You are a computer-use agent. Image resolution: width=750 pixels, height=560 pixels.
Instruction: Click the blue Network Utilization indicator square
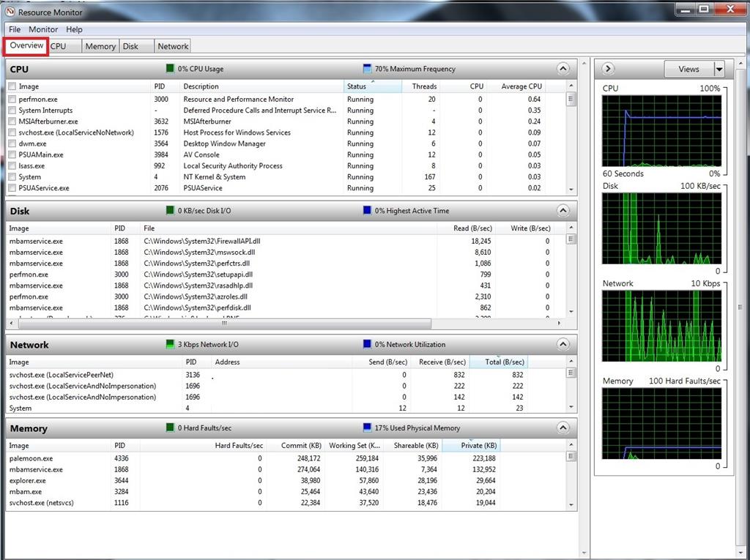coord(367,344)
